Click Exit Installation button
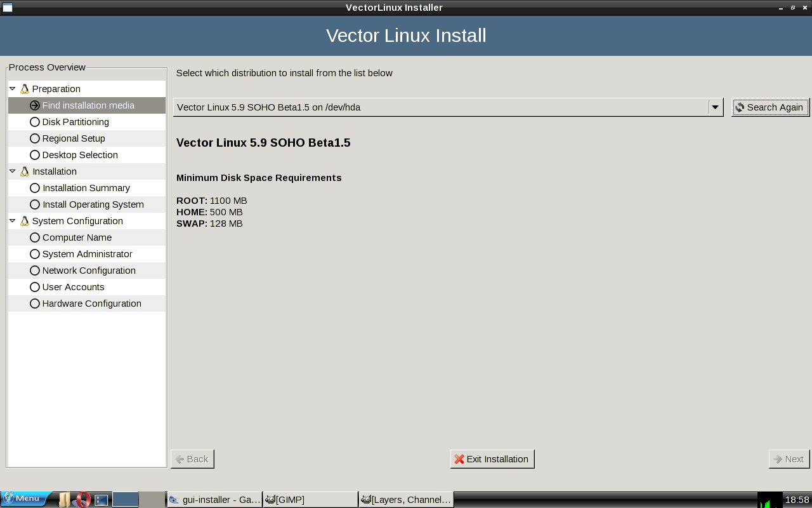 click(492, 459)
